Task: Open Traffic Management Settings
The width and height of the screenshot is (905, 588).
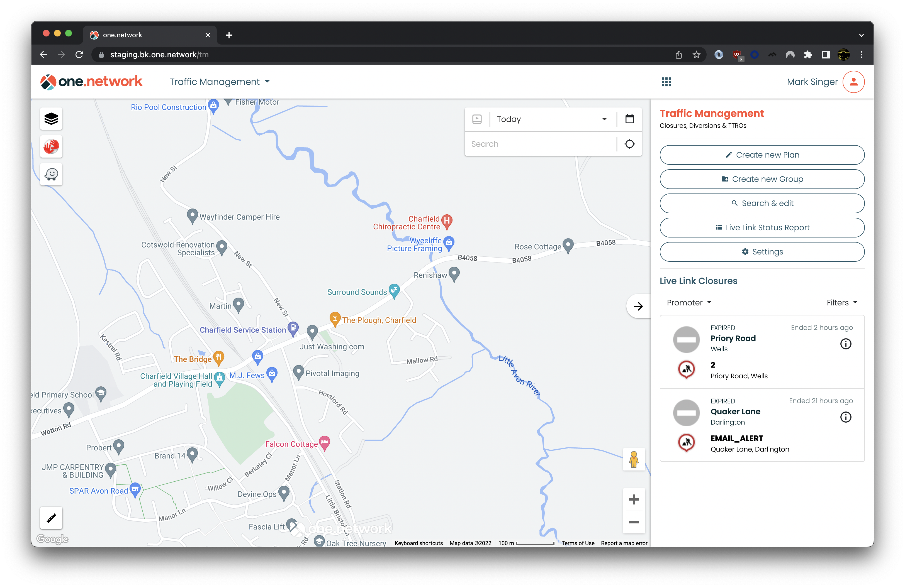Action: [x=762, y=252]
